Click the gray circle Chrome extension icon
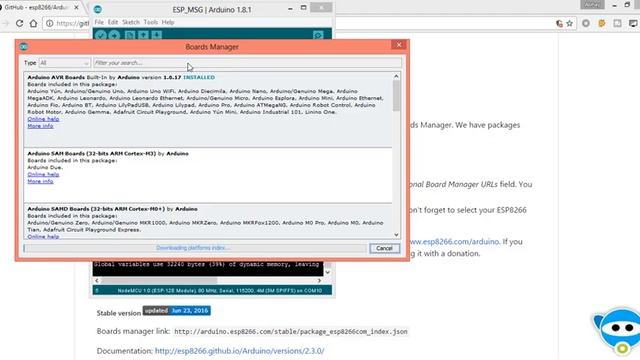This screenshot has width=640, height=360. 586,23
